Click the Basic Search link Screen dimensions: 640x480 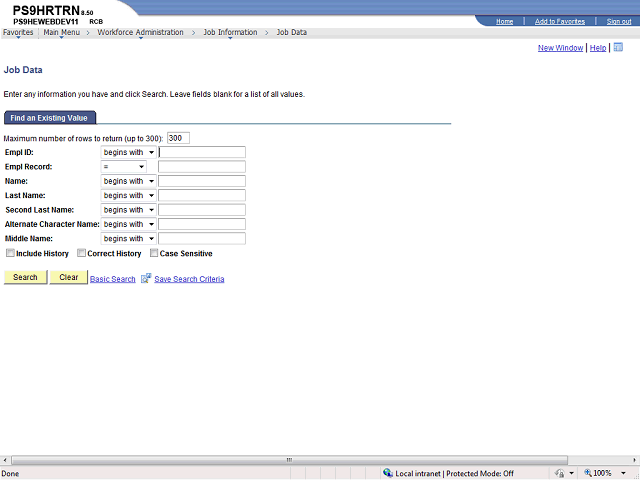tap(113, 279)
